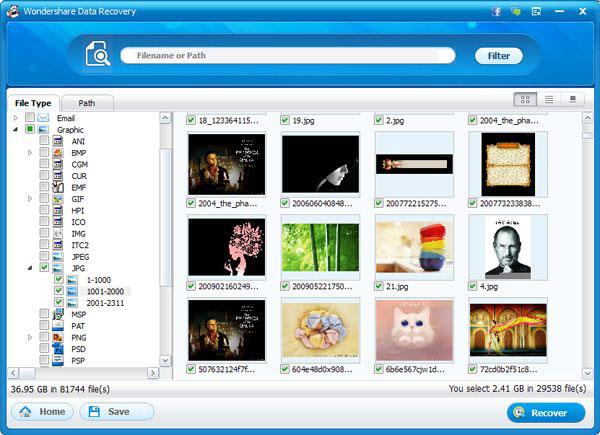
Task: Open the feedback chat icon in title bar
Action: (516, 11)
